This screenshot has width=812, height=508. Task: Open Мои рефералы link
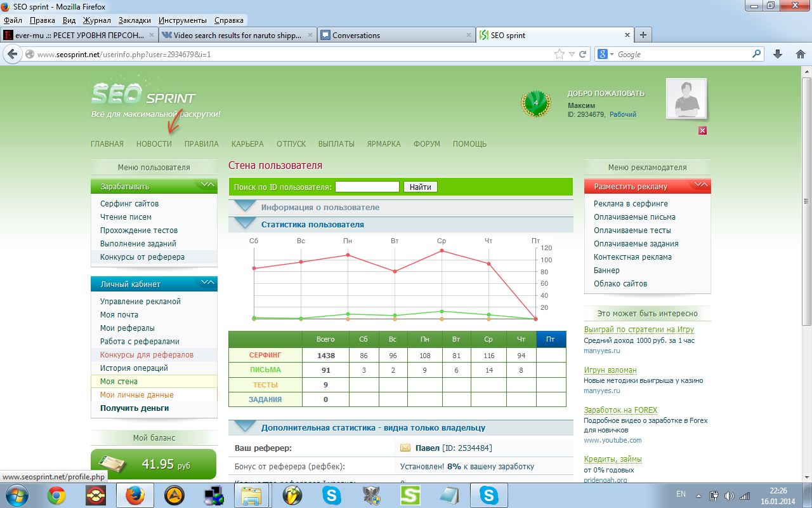[128, 328]
